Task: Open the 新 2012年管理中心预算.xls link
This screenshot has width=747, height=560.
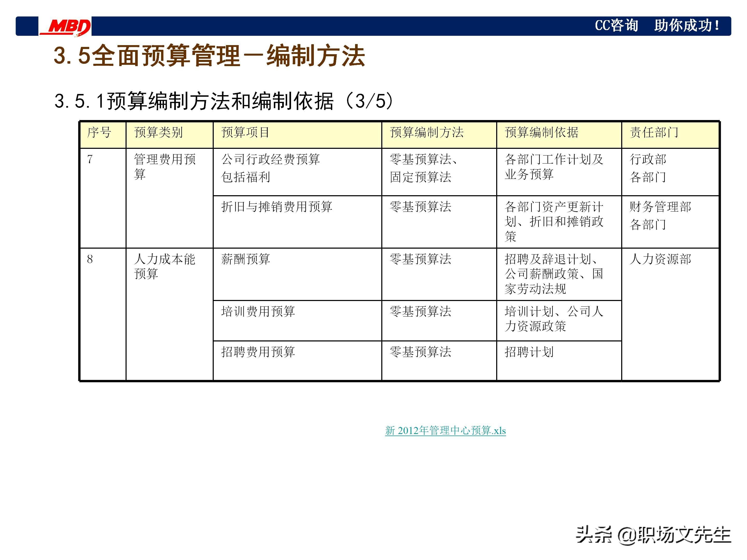Action: point(445,430)
